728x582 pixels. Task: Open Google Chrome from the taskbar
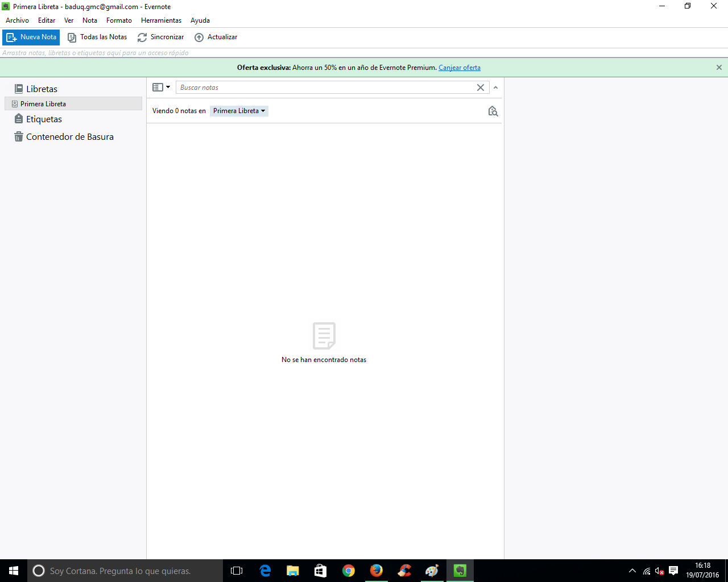pos(349,571)
